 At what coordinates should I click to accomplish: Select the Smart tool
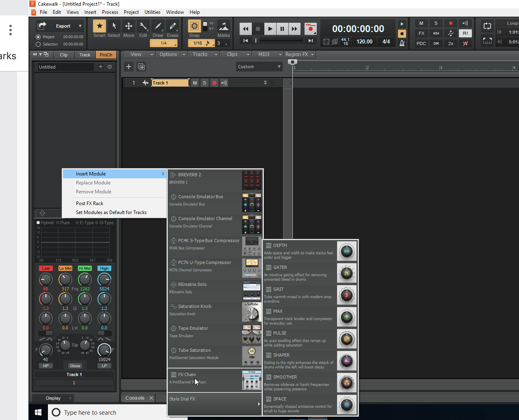coord(99,26)
